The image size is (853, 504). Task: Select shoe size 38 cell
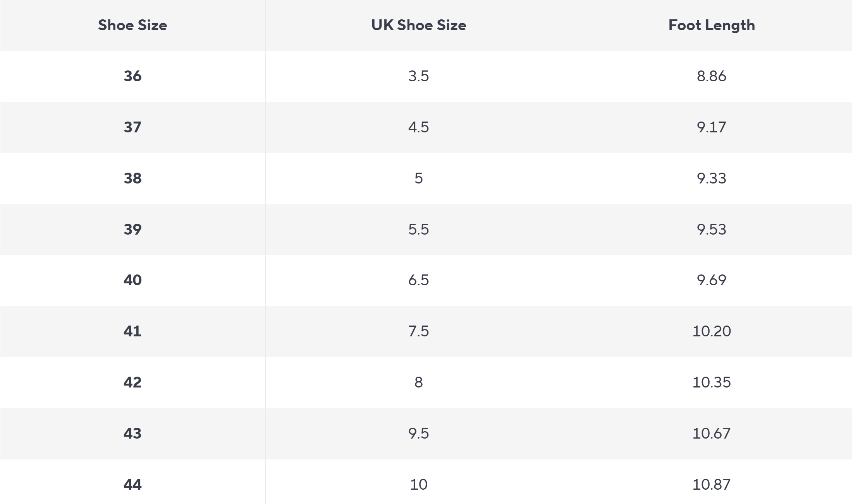point(132,178)
